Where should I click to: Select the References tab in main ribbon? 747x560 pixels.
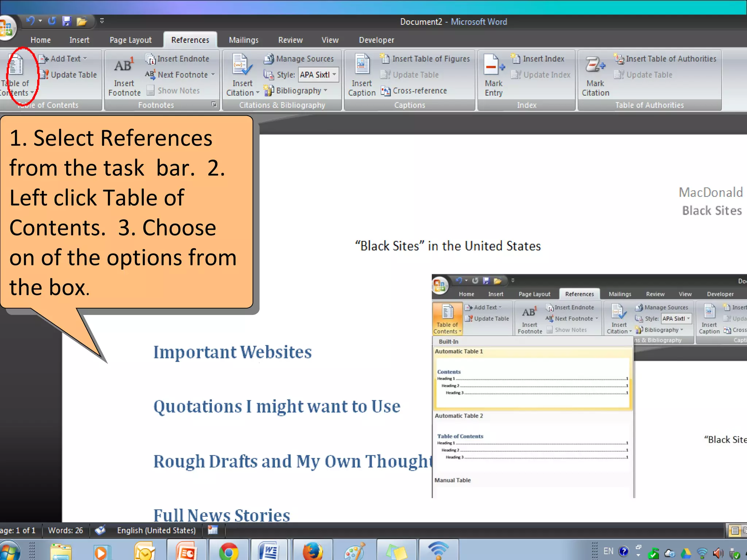pos(190,40)
